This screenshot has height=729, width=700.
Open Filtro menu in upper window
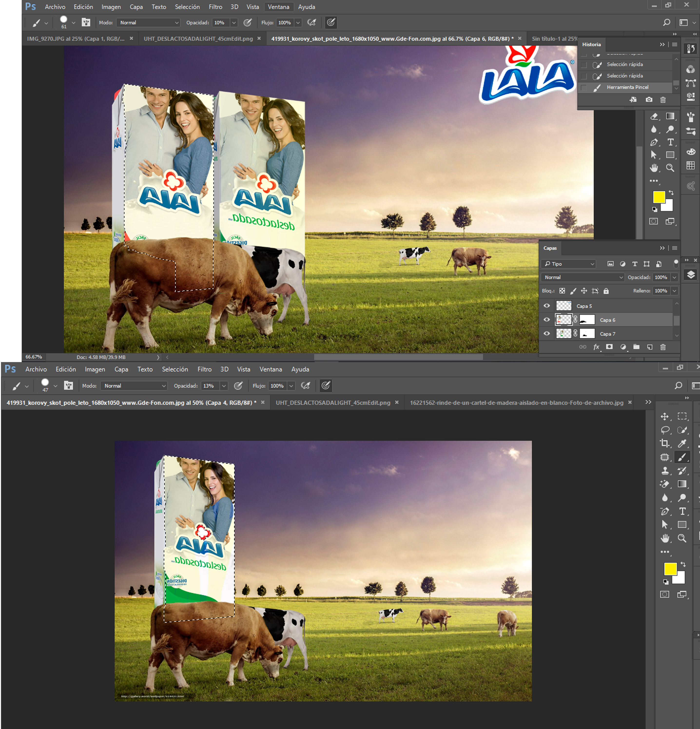215,7
